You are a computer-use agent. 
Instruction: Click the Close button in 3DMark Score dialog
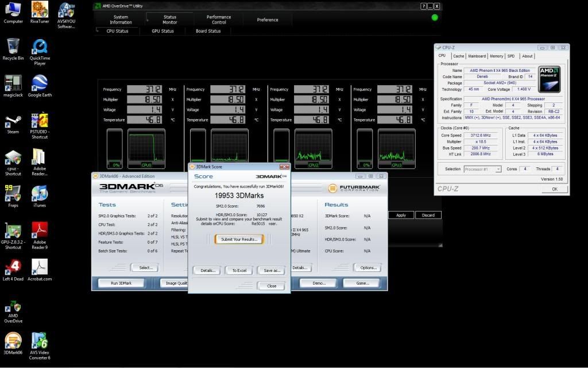click(x=272, y=286)
